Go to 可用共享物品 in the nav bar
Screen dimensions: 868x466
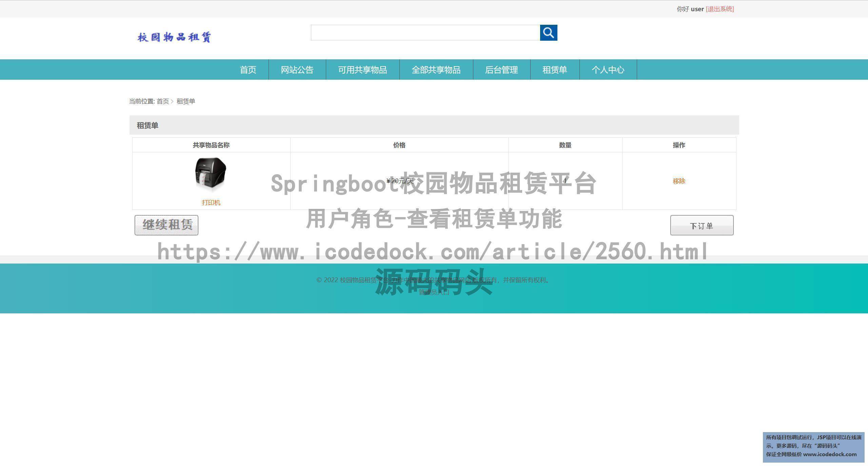(x=362, y=70)
